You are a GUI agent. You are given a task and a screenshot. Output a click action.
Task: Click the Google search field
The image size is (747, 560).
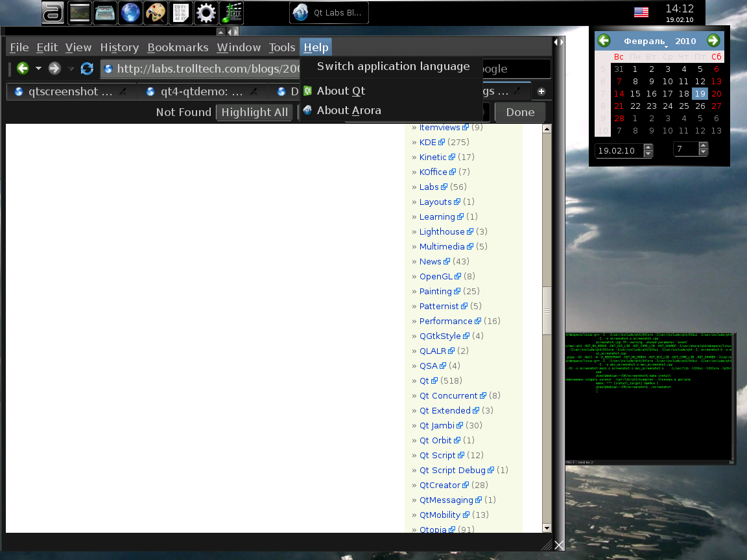pyautogui.click(x=516, y=69)
